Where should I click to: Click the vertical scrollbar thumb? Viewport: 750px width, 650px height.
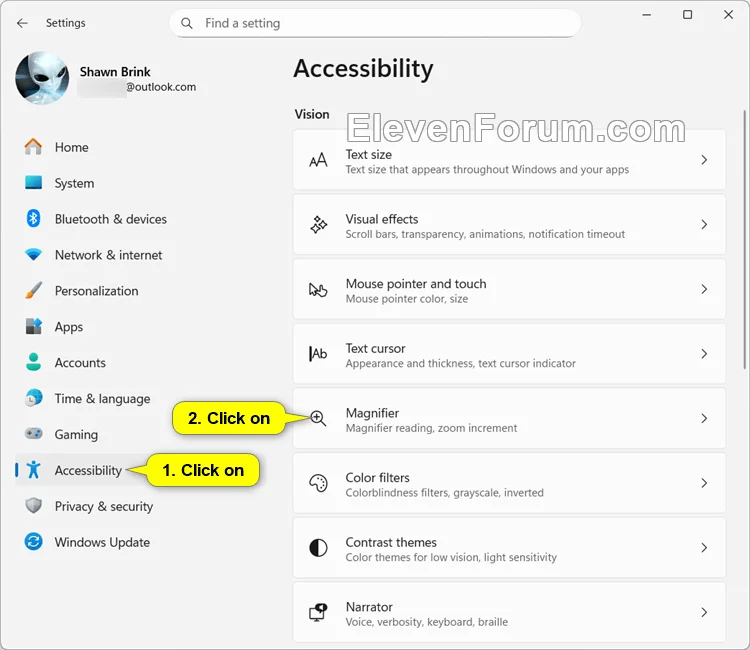[744, 239]
